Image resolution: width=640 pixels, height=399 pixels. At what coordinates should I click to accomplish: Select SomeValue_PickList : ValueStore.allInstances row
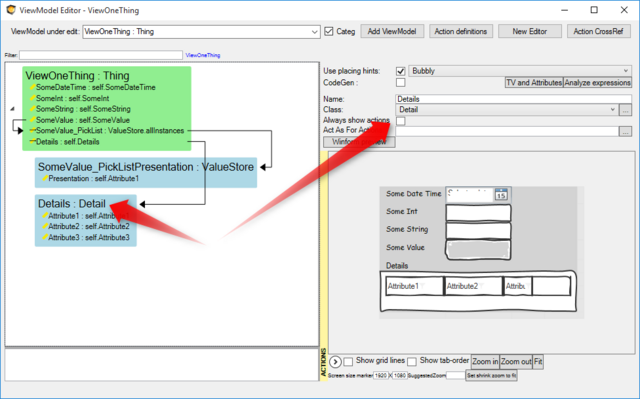(110, 131)
